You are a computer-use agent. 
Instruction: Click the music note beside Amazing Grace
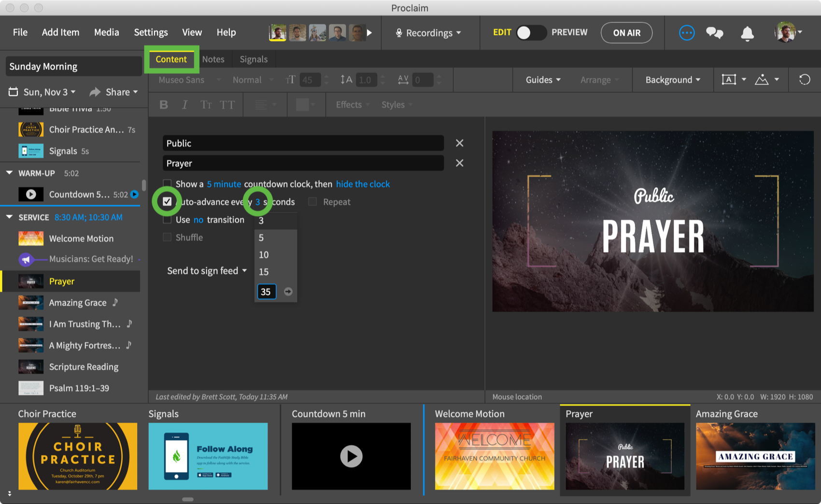point(115,302)
